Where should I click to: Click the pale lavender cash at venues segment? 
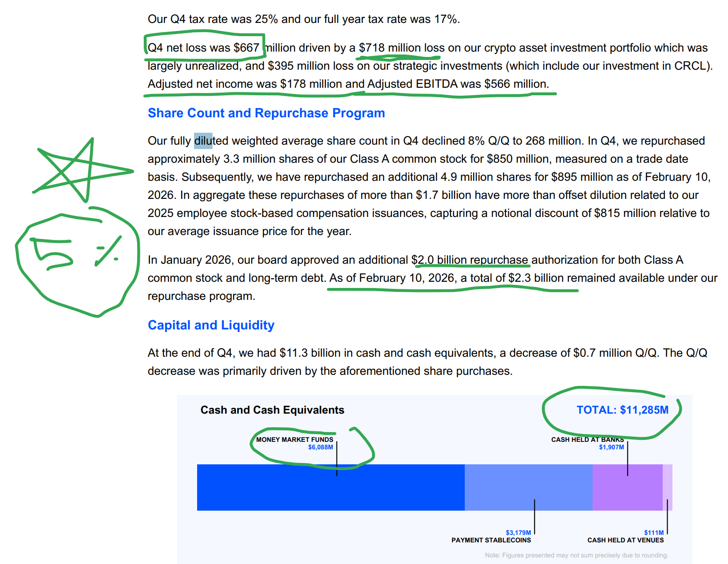tap(668, 487)
